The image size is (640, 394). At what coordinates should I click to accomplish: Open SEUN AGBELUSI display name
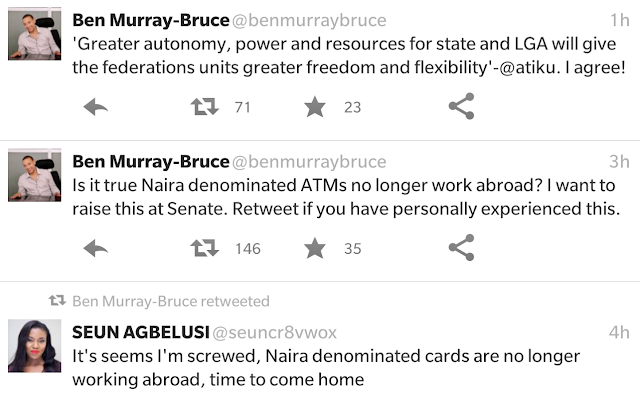(x=141, y=332)
